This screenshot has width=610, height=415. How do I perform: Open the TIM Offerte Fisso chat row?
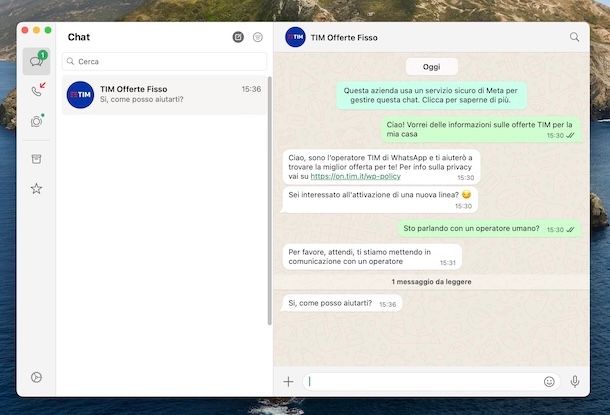[164, 95]
